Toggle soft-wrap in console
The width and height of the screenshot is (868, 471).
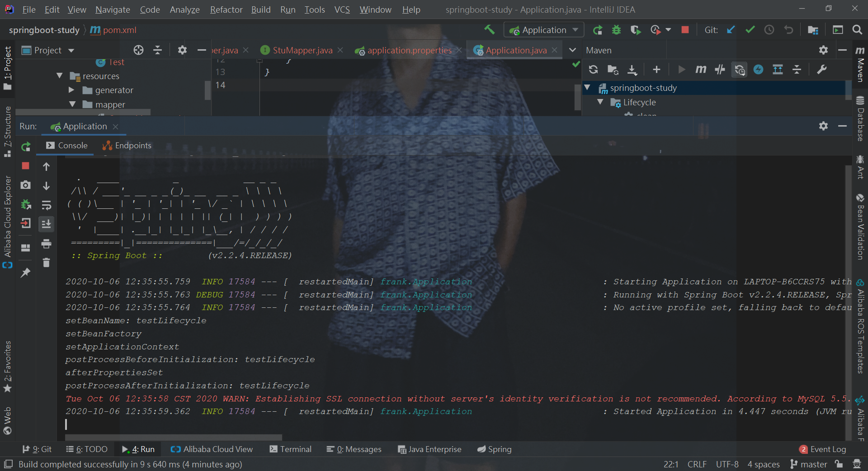[46, 205]
